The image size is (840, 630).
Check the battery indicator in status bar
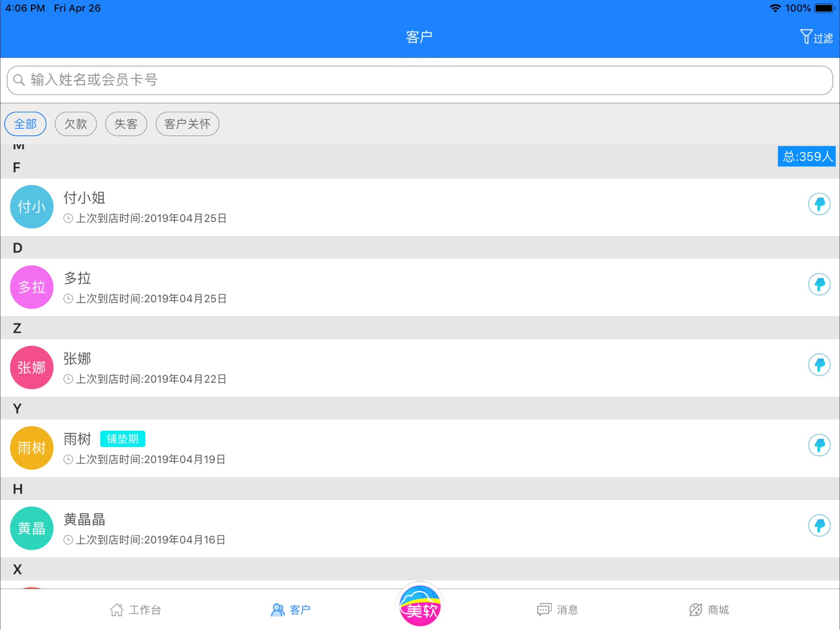coord(824,8)
